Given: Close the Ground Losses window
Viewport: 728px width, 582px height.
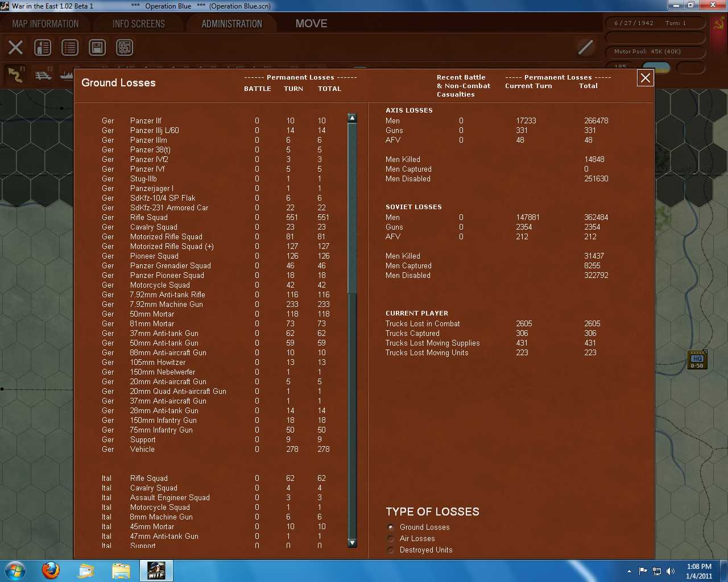Looking at the screenshot, I should pos(646,78).
